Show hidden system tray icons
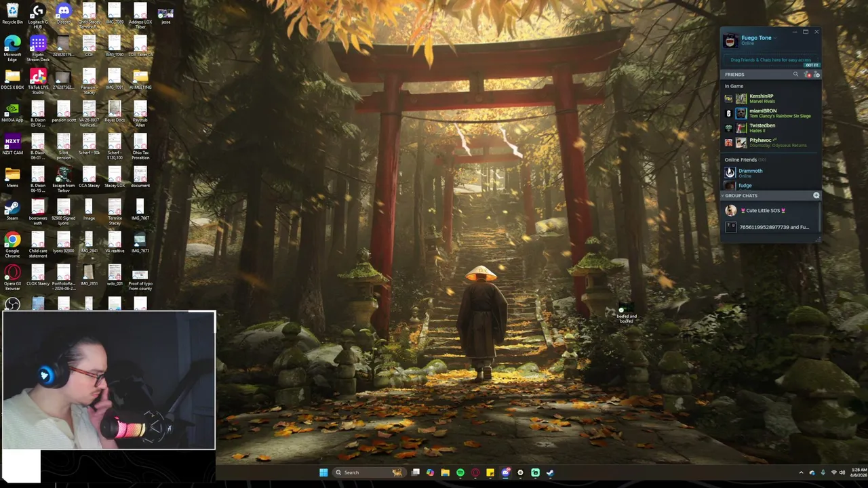Image resolution: width=868 pixels, height=488 pixels. pyautogui.click(x=801, y=472)
